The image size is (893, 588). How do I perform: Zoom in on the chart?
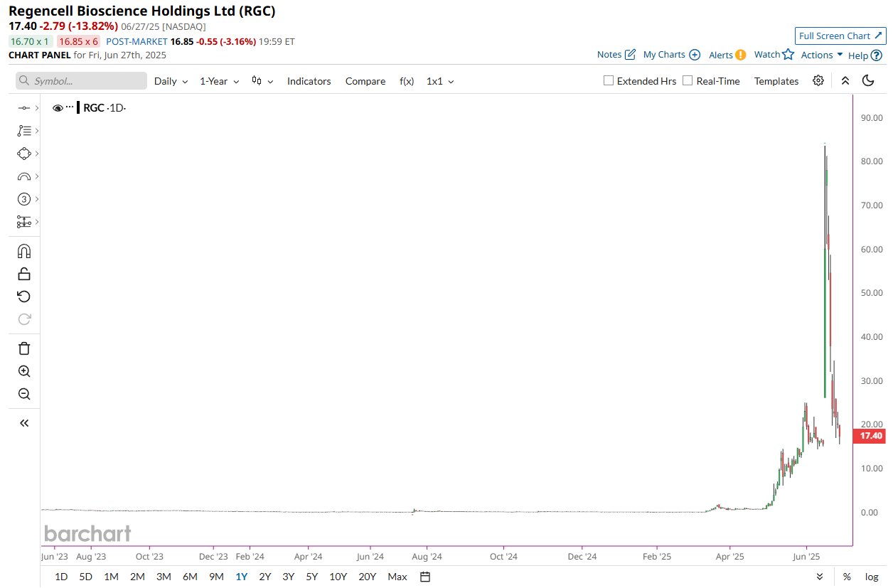tap(24, 371)
